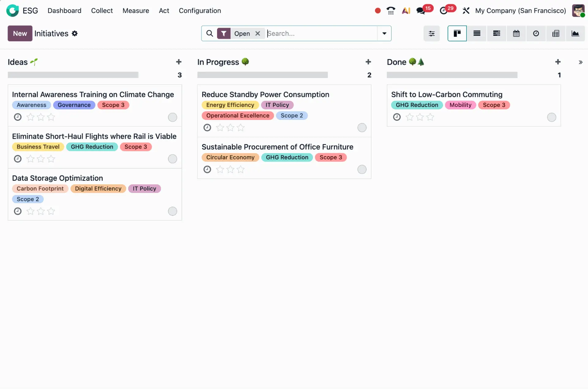Open the conversations chat bubble icon
The width and height of the screenshot is (588, 389).
coord(420,11)
